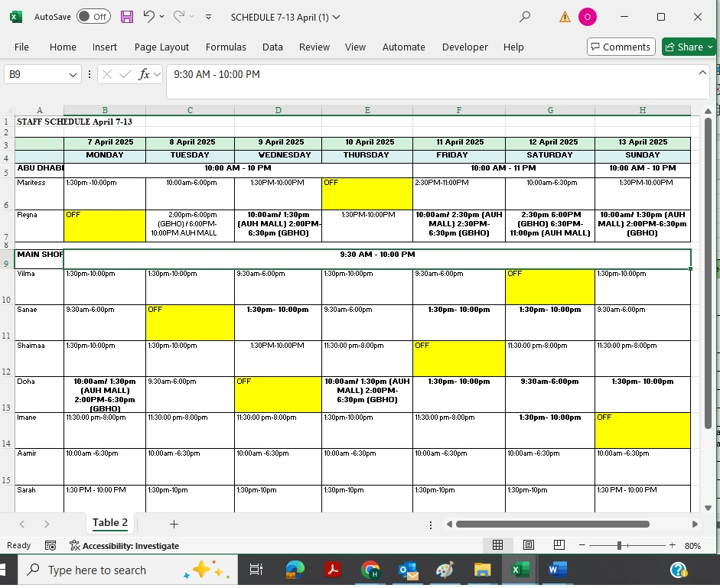
Task: Select the Table 2 sheet tab
Action: coord(110,523)
